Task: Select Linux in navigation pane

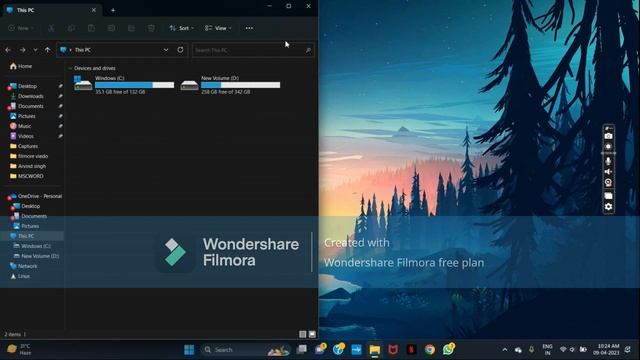Action: [x=24, y=276]
